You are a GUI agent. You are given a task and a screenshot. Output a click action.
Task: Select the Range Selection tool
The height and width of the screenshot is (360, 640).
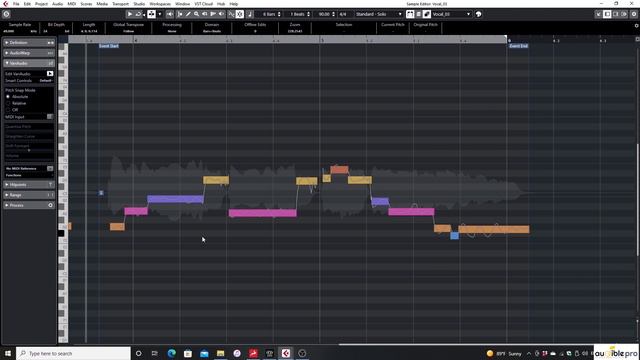pyautogui.click(x=151, y=14)
